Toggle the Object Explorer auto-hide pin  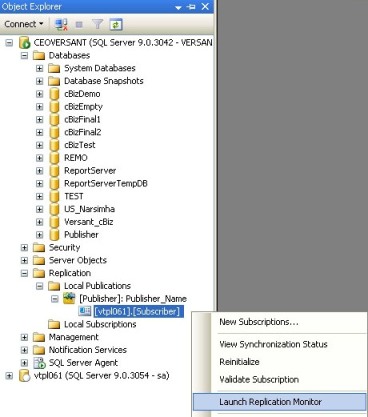pos(192,7)
